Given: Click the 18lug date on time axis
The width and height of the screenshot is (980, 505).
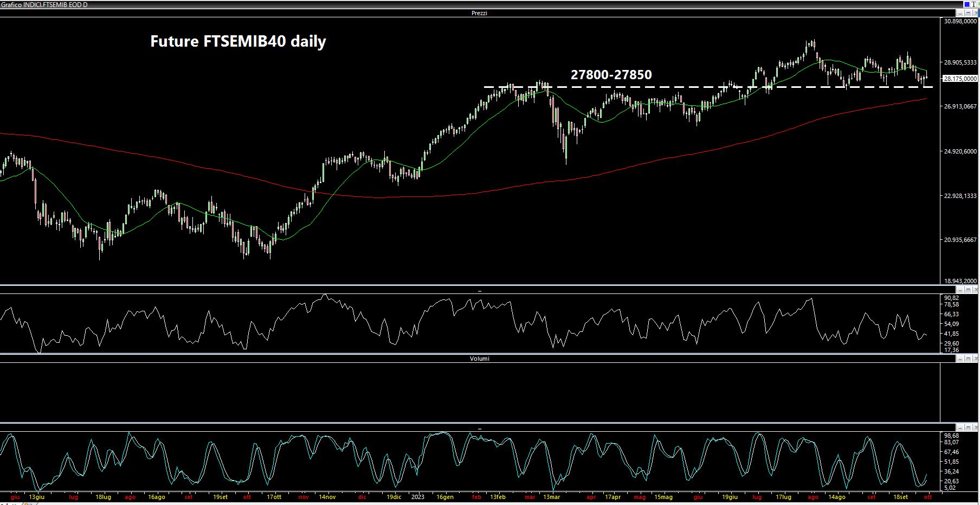Looking at the screenshot, I should pos(103,497).
